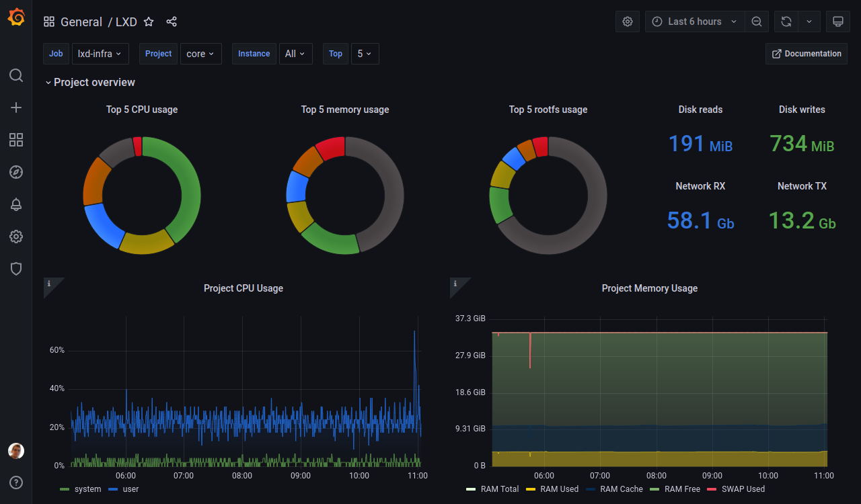The width and height of the screenshot is (861, 504).
Task: Click the LXD dashboard title
Action: 126,22
